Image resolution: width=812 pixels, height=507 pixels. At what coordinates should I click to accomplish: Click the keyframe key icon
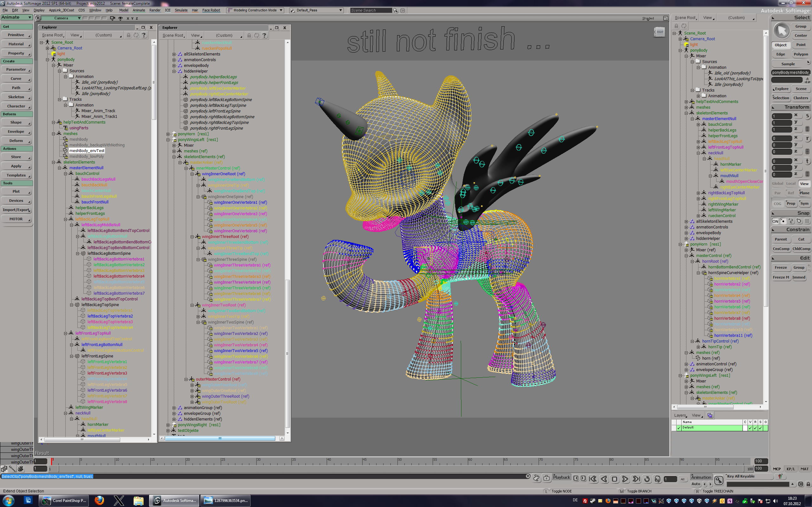tap(718, 480)
